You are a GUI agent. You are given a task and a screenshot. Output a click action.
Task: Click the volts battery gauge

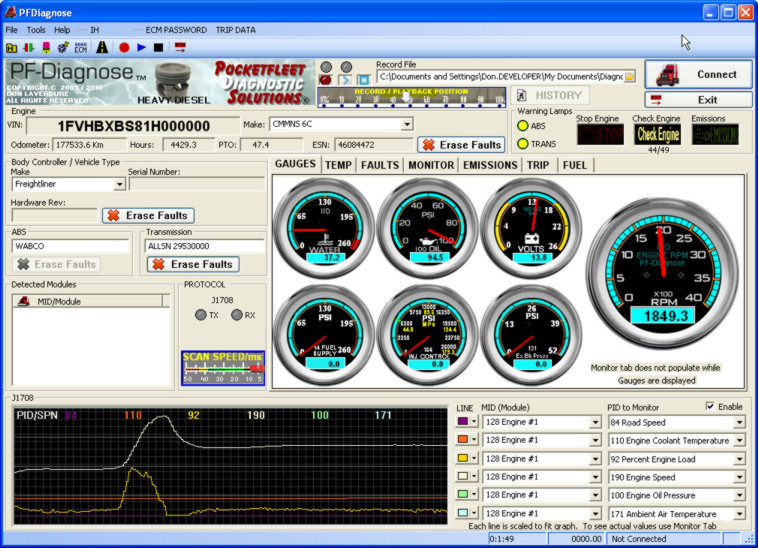[531, 227]
